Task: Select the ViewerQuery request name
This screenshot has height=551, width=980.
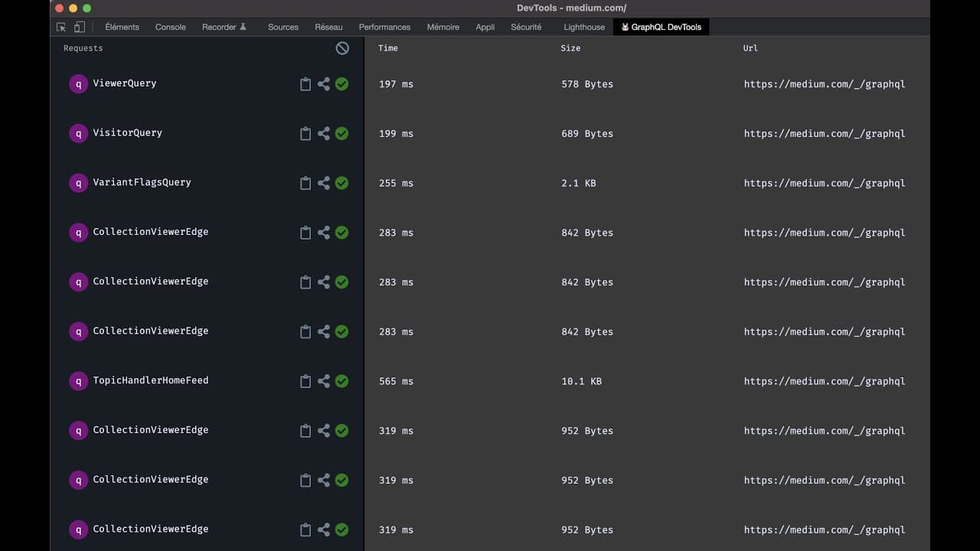Action: pos(125,83)
